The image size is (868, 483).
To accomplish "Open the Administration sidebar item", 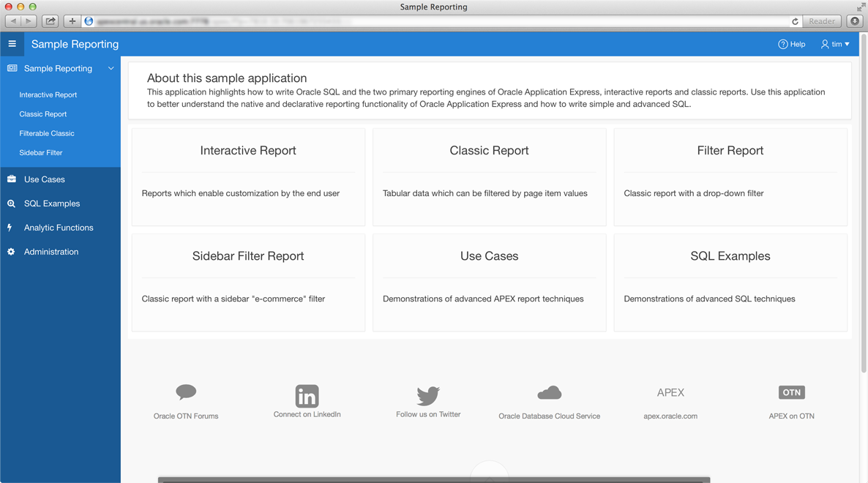I will (x=51, y=252).
